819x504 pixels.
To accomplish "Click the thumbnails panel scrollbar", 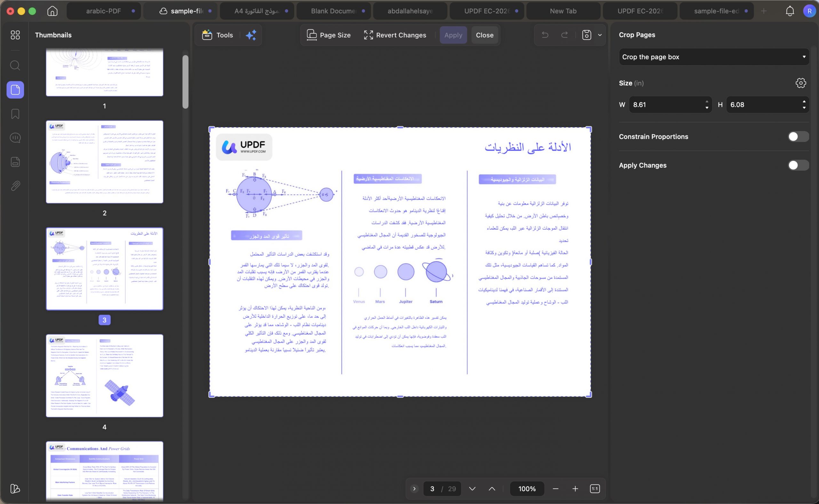I will (x=186, y=82).
